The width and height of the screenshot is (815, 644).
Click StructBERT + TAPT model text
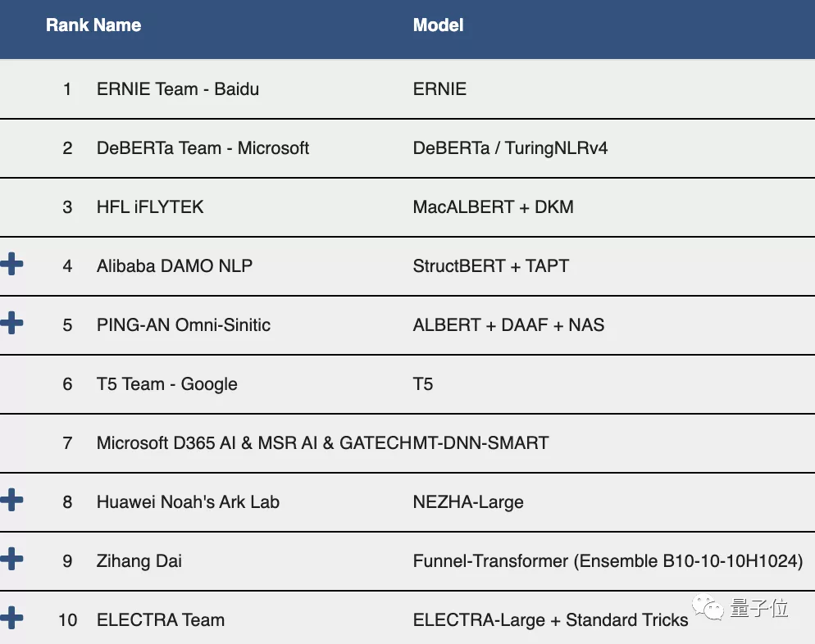click(x=490, y=266)
